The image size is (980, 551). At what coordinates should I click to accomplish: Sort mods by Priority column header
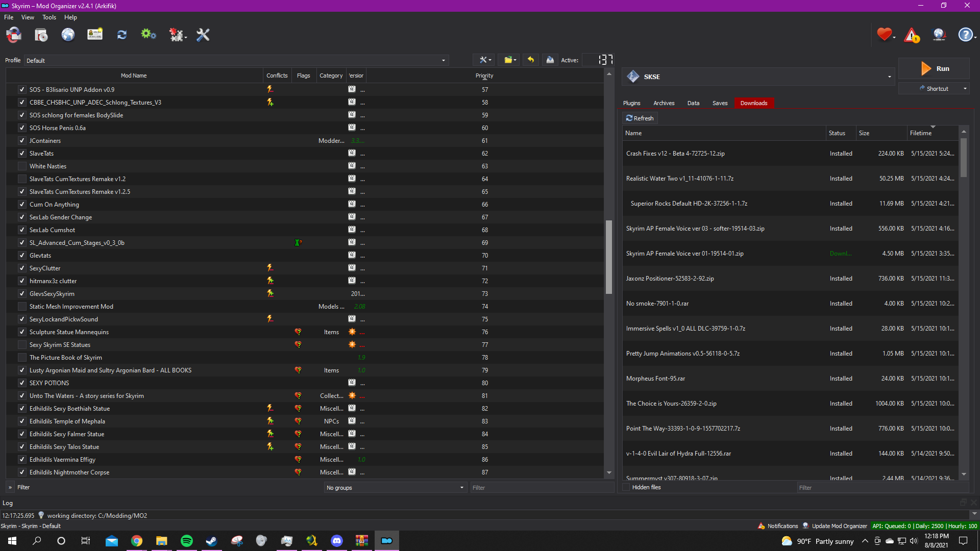point(484,76)
